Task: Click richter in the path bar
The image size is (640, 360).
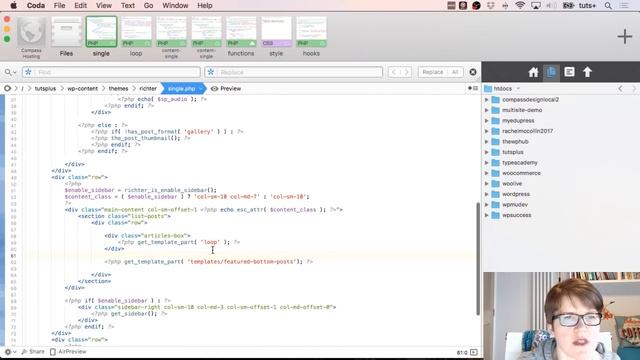Action: (x=148, y=89)
